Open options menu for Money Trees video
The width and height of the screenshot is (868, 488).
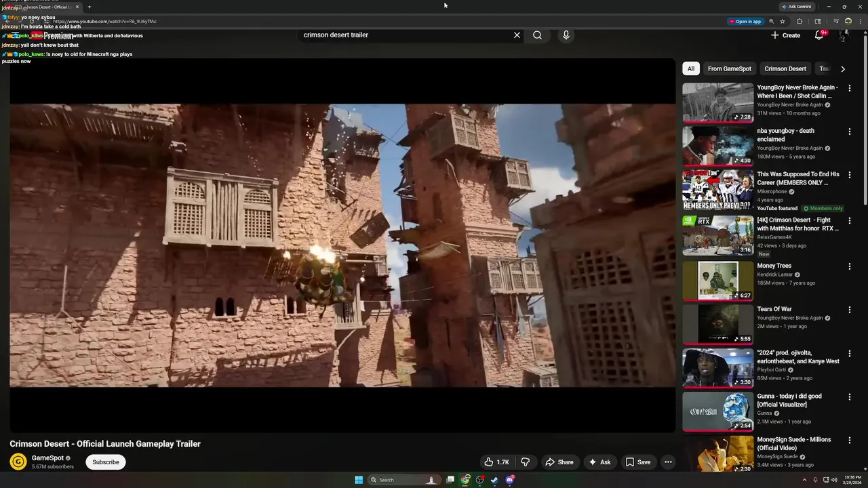coord(849,266)
